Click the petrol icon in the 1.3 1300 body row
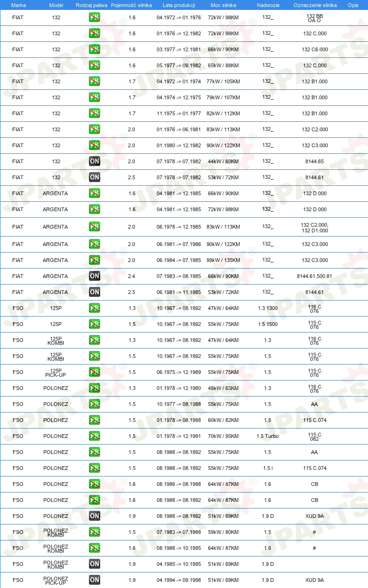 tap(95, 308)
